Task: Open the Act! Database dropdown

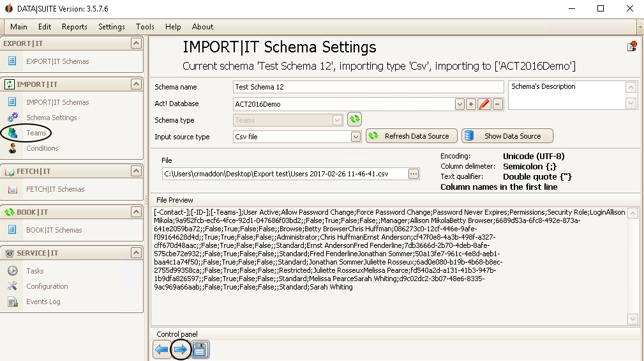Action: point(460,104)
